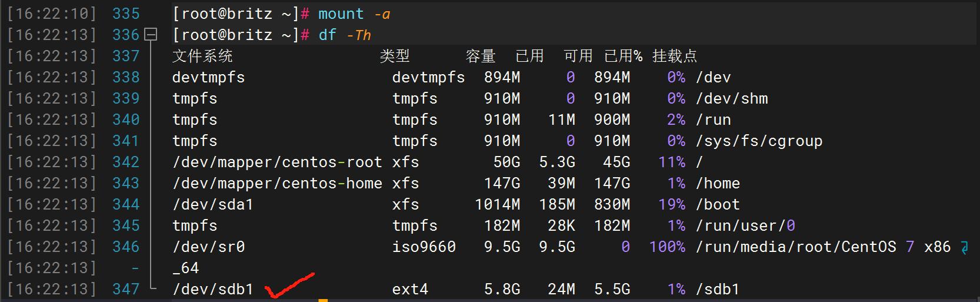The width and height of the screenshot is (980, 302).
Task: Click '/dev/mapper/centos-root' filesystem entry
Action: [x=277, y=162]
